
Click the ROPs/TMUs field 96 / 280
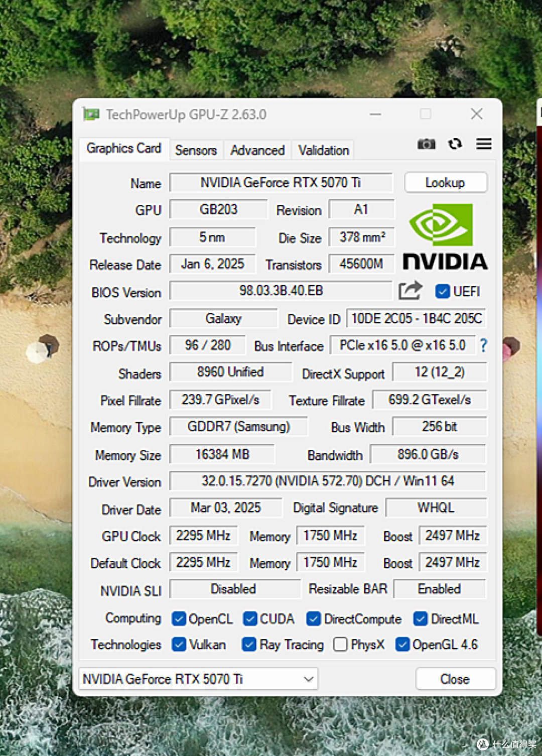[207, 345]
